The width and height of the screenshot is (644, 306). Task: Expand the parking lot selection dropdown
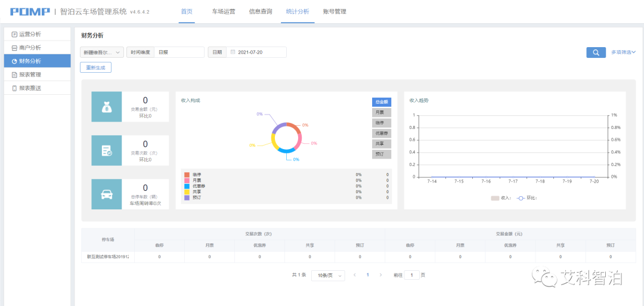102,52
